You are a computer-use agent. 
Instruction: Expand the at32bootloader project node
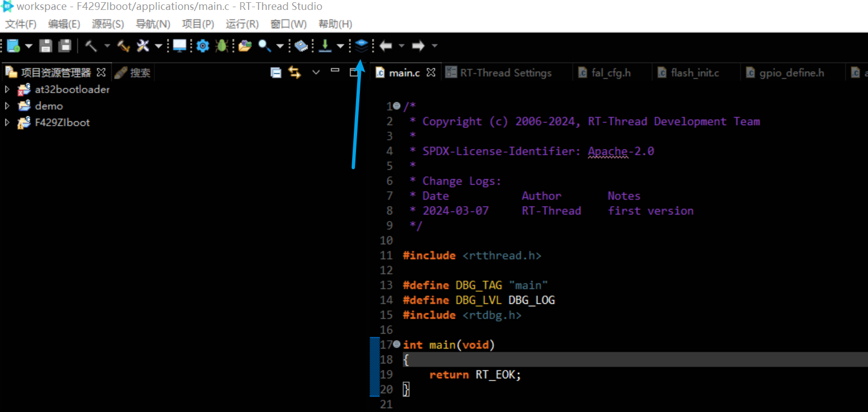[7, 89]
